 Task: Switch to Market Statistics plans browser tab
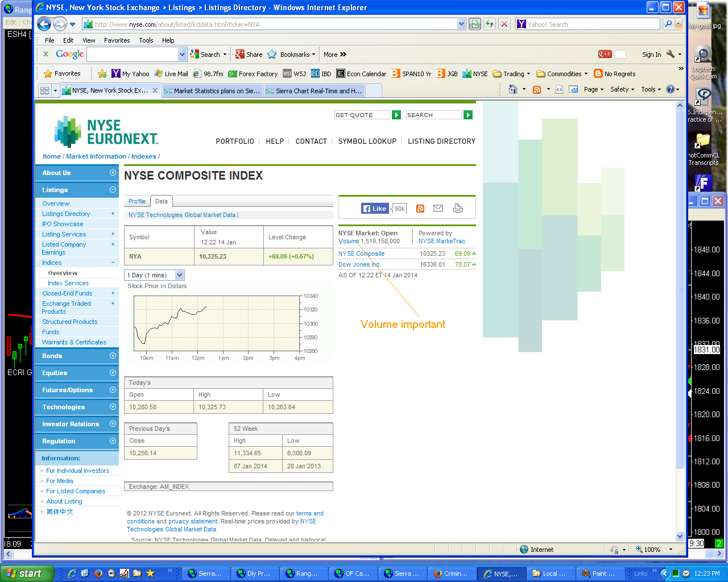coord(212,91)
